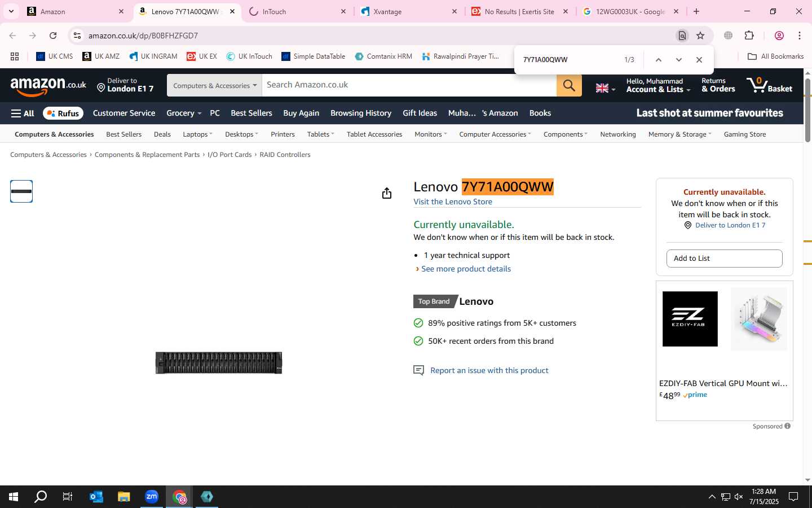The image size is (812, 508).
Task: Open Outlook from taskbar
Action: (96, 497)
